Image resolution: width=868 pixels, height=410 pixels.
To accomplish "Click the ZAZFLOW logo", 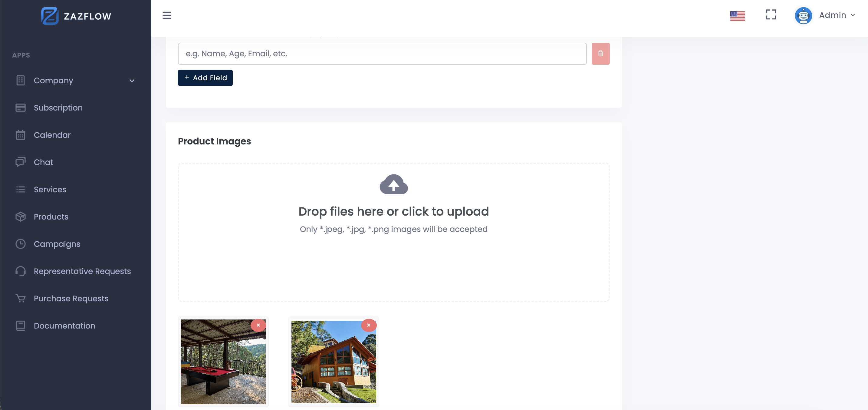I will click(76, 15).
